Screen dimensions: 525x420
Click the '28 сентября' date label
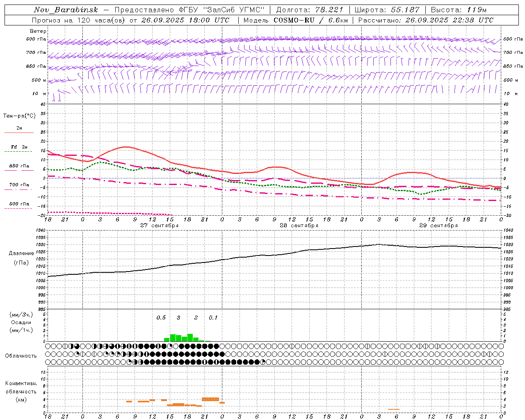(x=299, y=226)
